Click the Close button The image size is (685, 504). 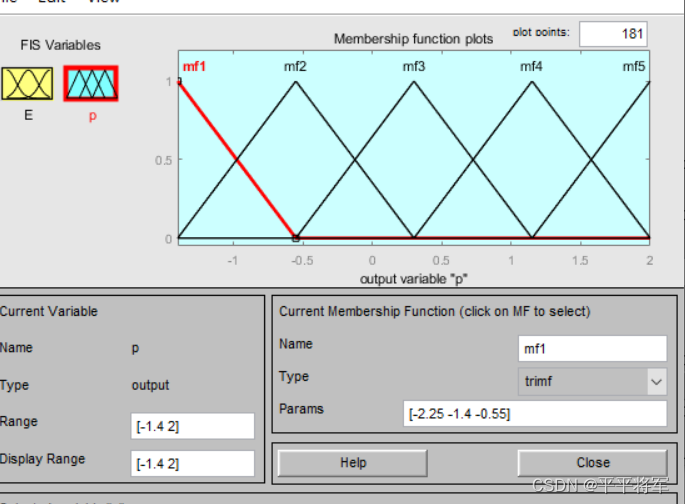pos(592,463)
